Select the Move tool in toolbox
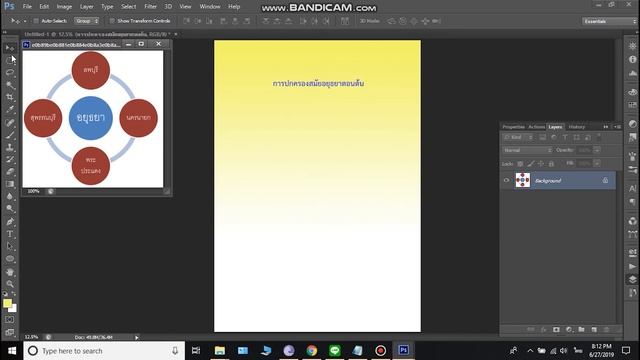 pos(10,48)
